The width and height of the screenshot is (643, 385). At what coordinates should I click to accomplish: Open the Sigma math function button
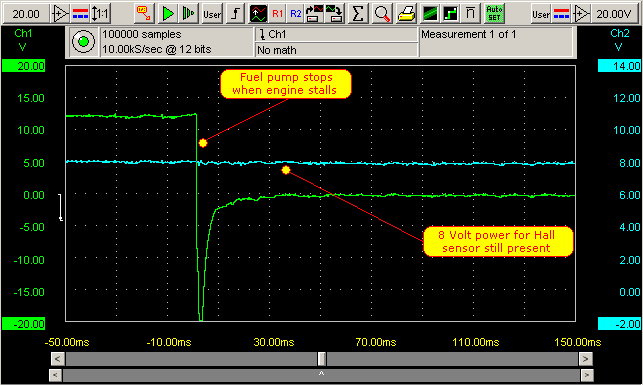(x=358, y=14)
